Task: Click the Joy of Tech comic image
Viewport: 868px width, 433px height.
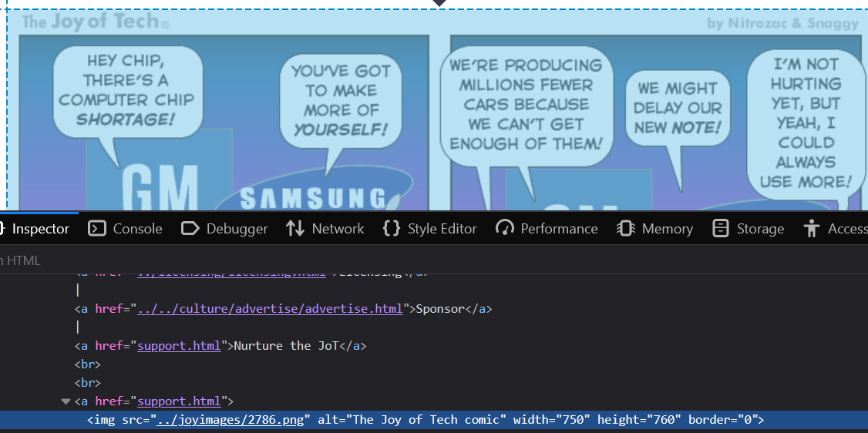Action: point(437,111)
